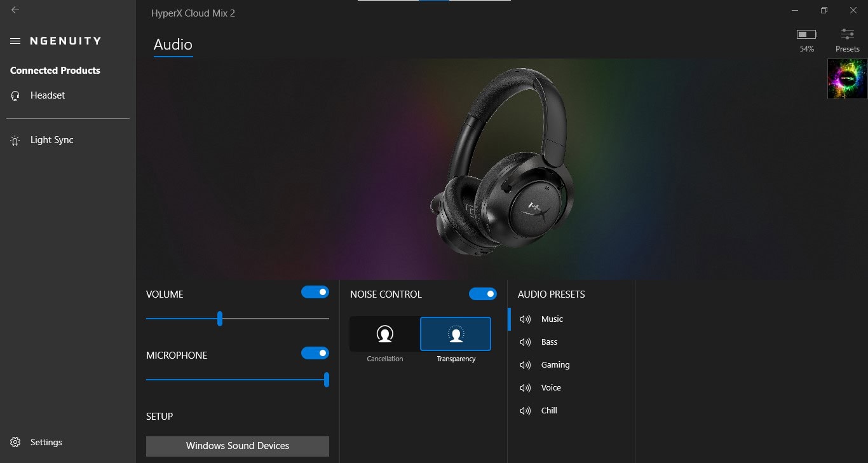868x463 pixels.
Task: Select the Voice audio preset
Action: pyautogui.click(x=571, y=388)
